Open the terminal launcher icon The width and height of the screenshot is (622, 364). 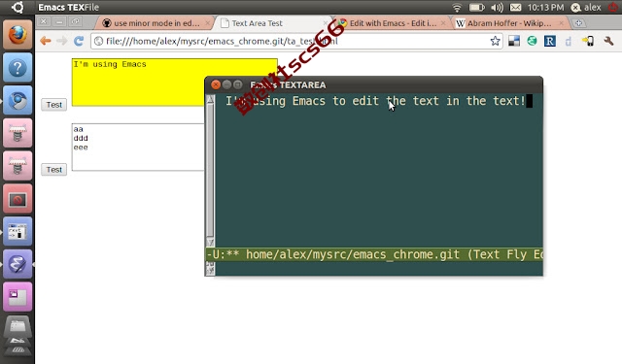(x=17, y=231)
